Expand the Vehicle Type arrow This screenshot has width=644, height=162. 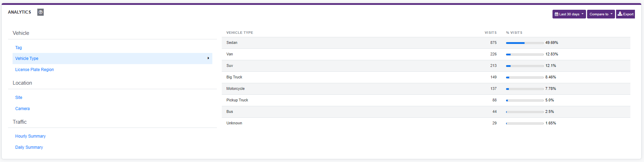[x=208, y=58]
